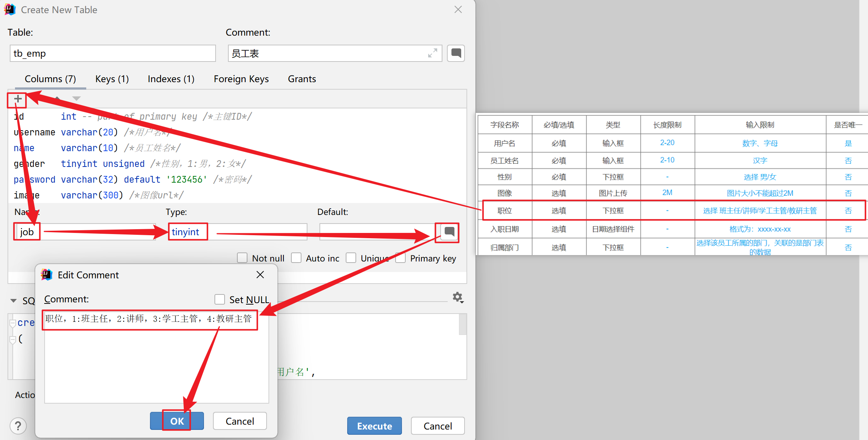Check the Set NULL option

[220, 299]
